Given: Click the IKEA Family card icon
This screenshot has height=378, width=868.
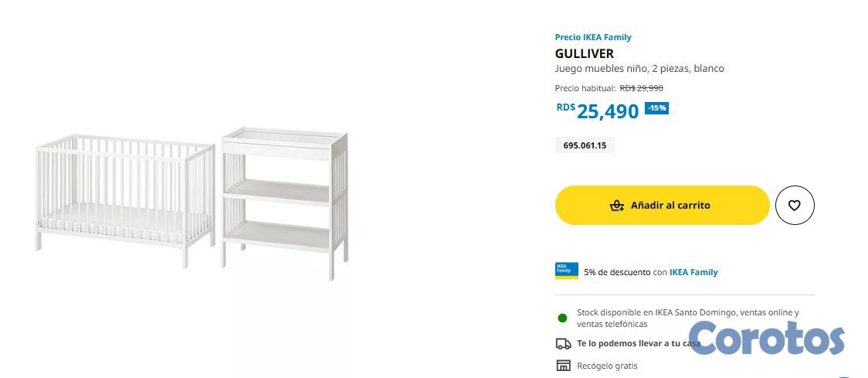Looking at the screenshot, I should 566,271.
